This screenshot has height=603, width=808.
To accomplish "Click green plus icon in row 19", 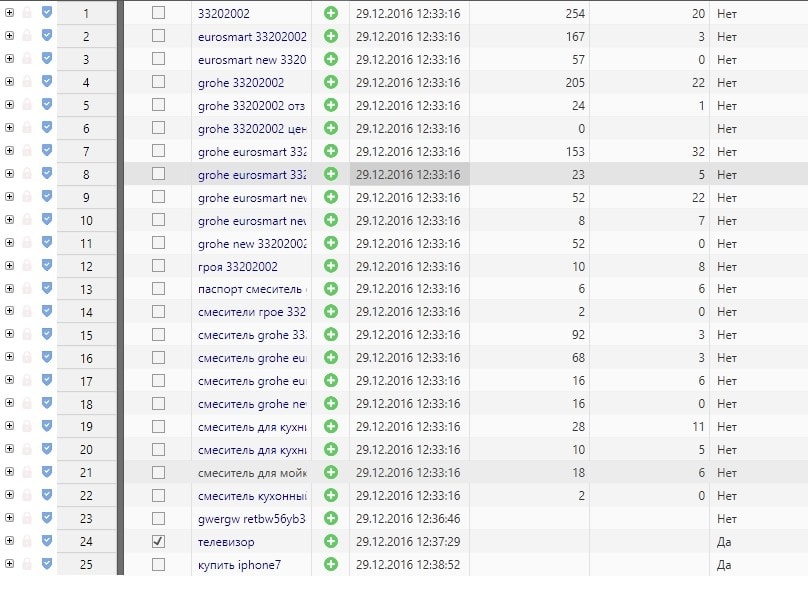I will pos(331,426).
